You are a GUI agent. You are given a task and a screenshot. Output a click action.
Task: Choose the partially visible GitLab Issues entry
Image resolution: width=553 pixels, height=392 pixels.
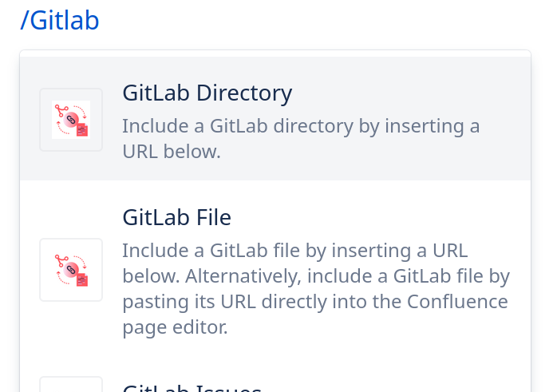pyautogui.click(x=192, y=389)
